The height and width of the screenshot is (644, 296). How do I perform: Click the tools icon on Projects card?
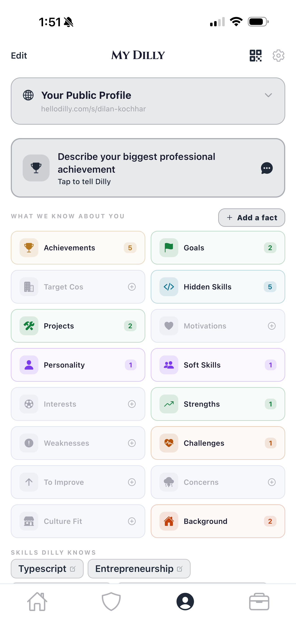29,326
